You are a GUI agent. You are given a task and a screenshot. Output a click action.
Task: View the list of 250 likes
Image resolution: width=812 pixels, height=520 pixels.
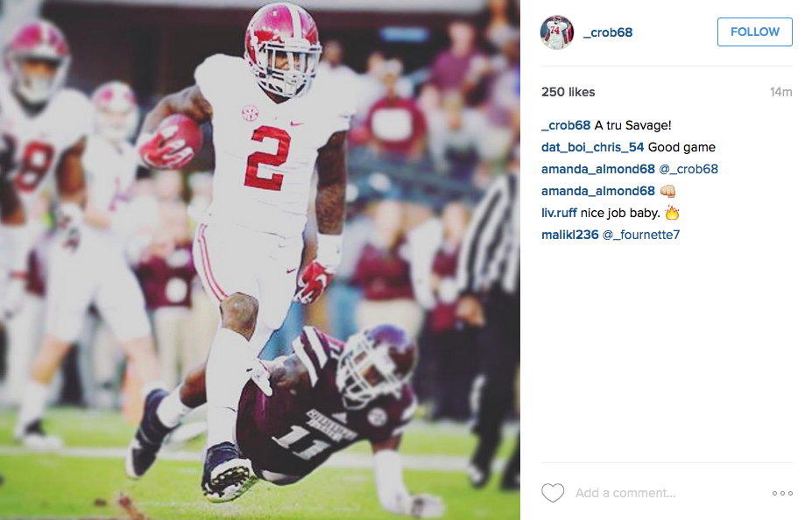(x=568, y=92)
